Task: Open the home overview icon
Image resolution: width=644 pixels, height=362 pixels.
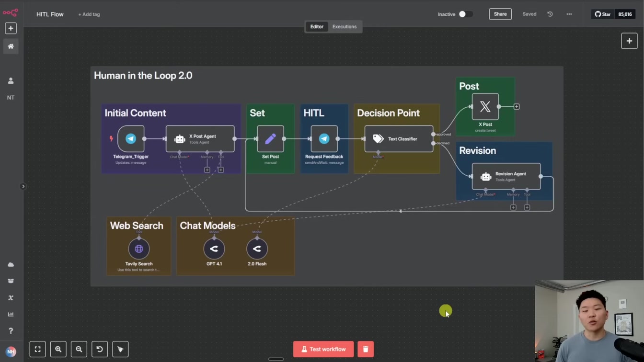Action: [x=11, y=46]
